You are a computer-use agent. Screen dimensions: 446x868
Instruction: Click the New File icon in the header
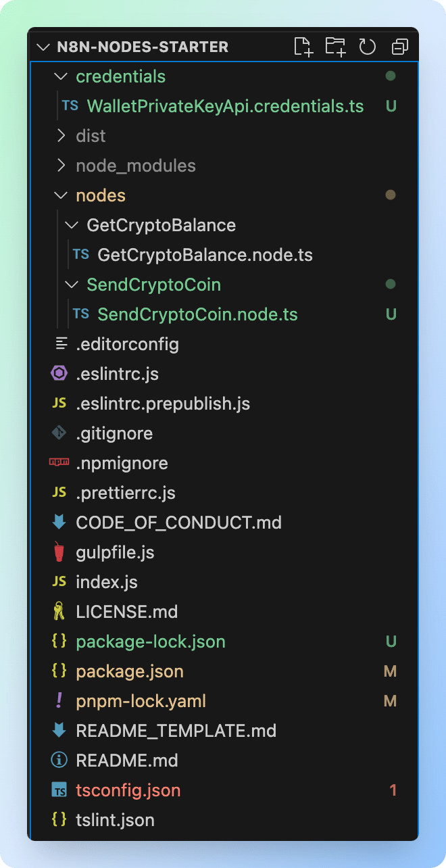coord(303,46)
